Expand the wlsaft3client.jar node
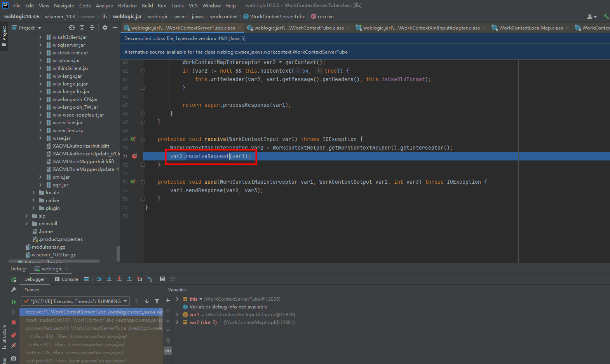This screenshot has height=364, width=610. point(40,37)
